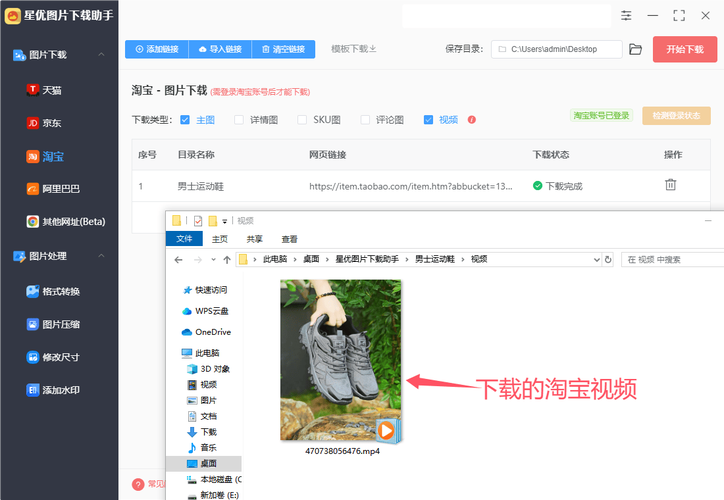Image resolution: width=724 pixels, height=500 pixels.
Task: Select WPS云盘 in navigation pane
Action: point(206,311)
